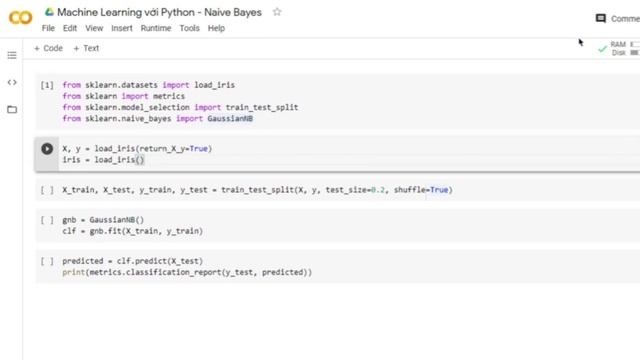Viewport: 640px width, 360px height.
Task: Open the File menu
Action: 48,28
